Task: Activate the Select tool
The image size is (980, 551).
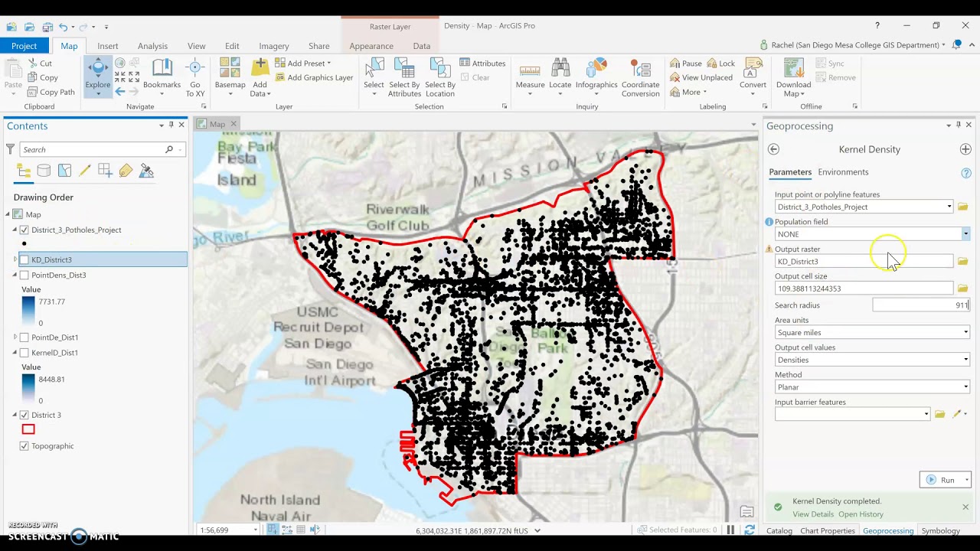Action: tap(374, 77)
